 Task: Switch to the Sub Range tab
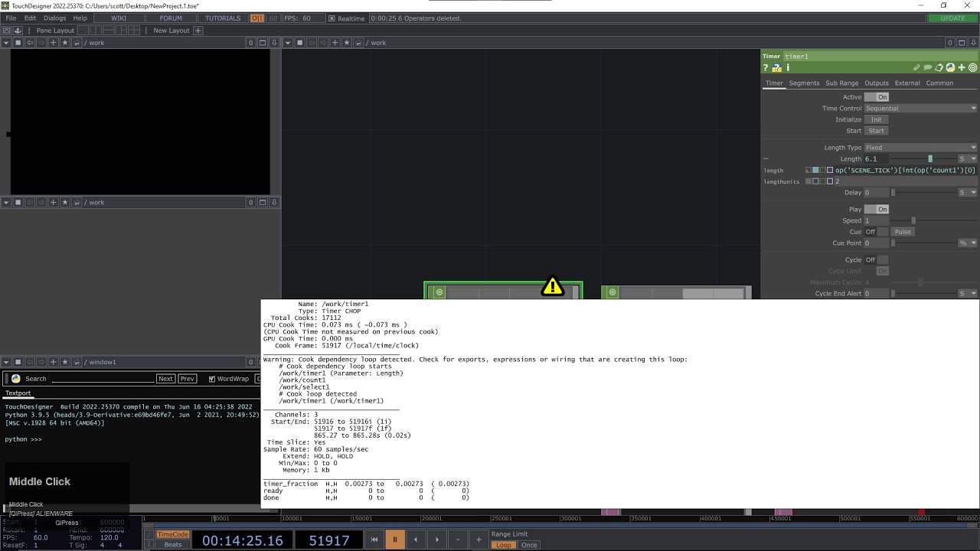(x=841, y=83)
